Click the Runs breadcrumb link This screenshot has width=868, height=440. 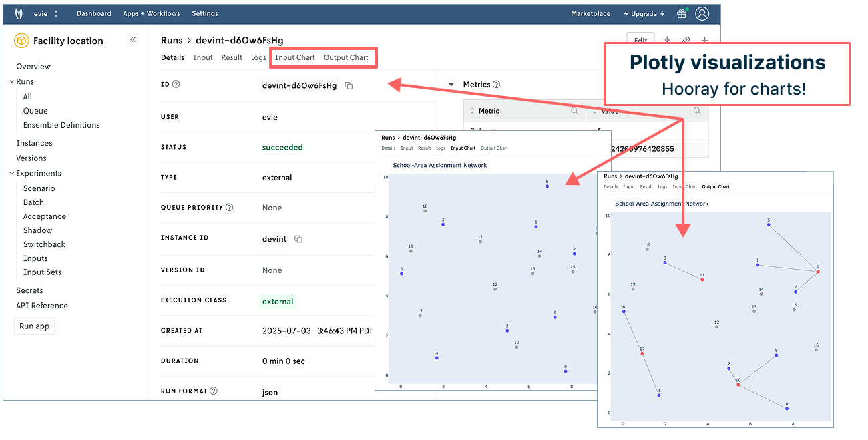[x=172, y=41]
